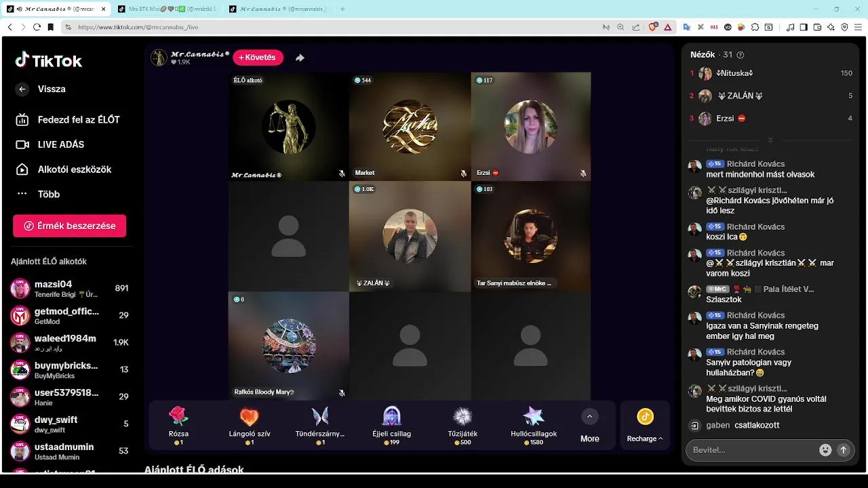
Task: Open the Brave VPN shield icon
Action: pyautogui.click(x=844, y=27)
